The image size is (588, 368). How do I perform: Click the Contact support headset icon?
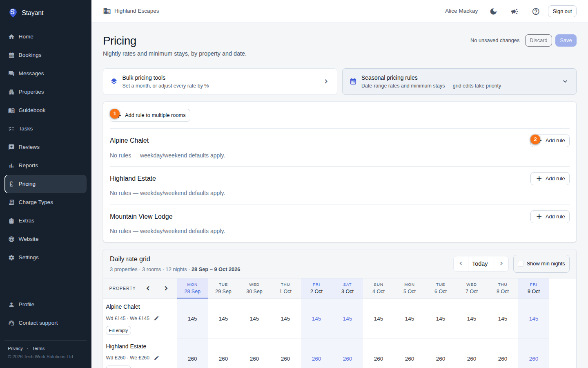coord(11,323)
